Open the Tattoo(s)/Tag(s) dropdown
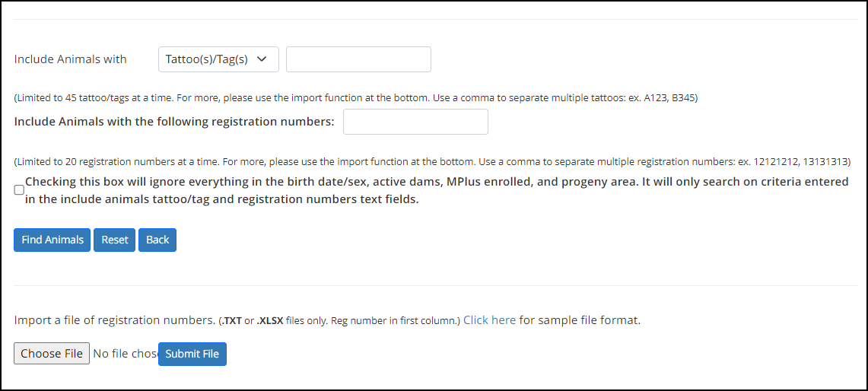 218,59
